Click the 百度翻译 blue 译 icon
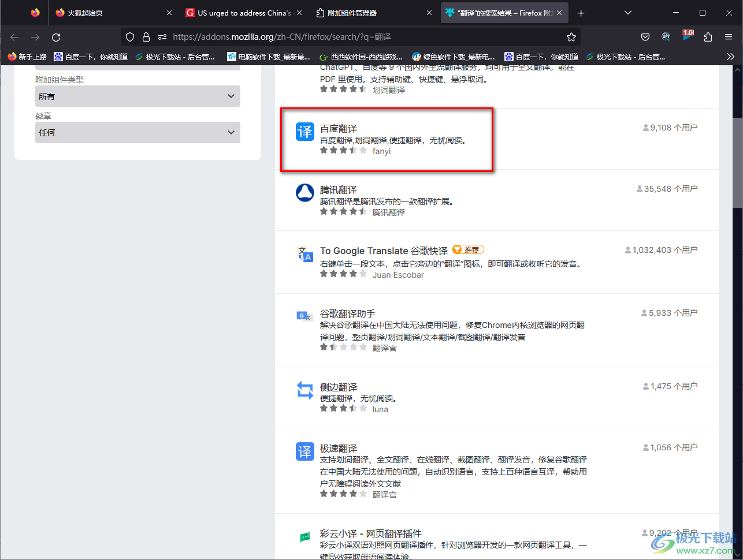The height and width of the screenshot is (560, 743). coord(304,132)
